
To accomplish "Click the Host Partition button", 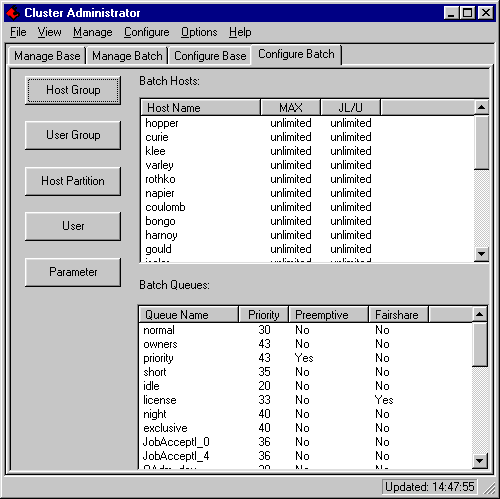I will tap(73, 181).
